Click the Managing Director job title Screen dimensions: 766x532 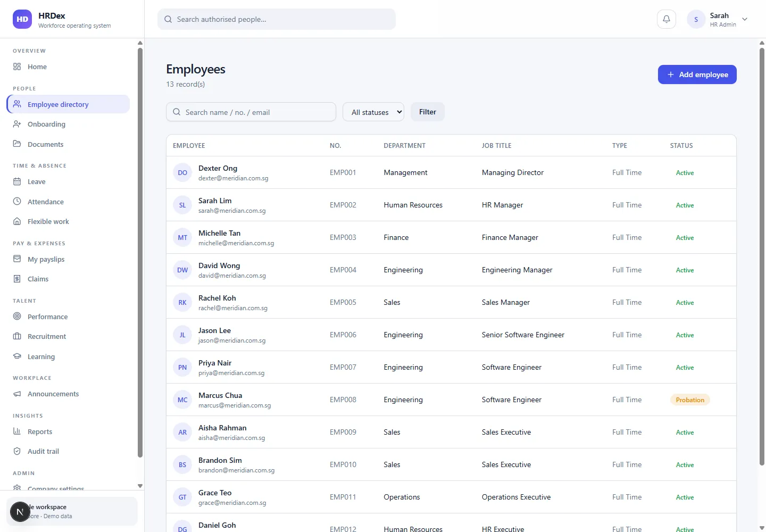click(513, 172)
